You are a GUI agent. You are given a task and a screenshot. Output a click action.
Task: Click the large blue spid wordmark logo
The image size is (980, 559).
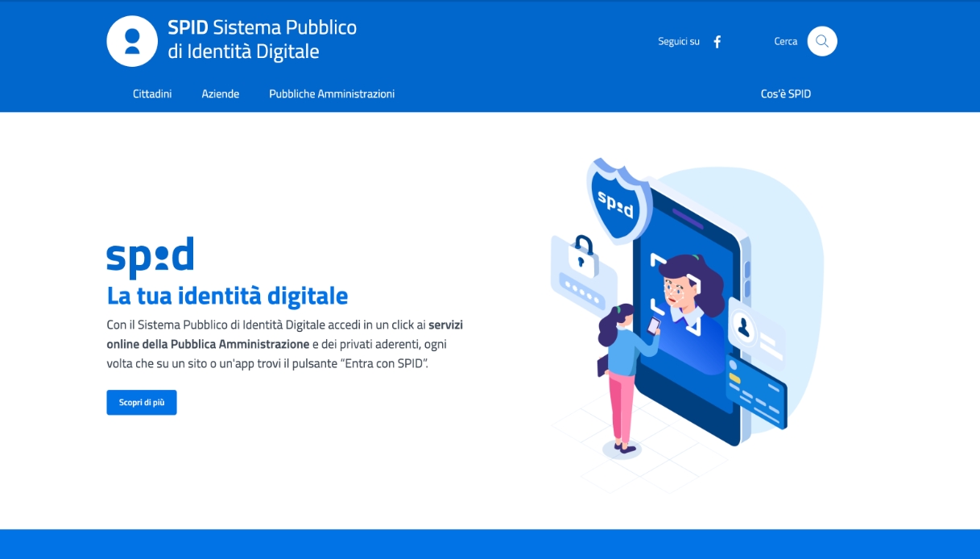(150, 257)
